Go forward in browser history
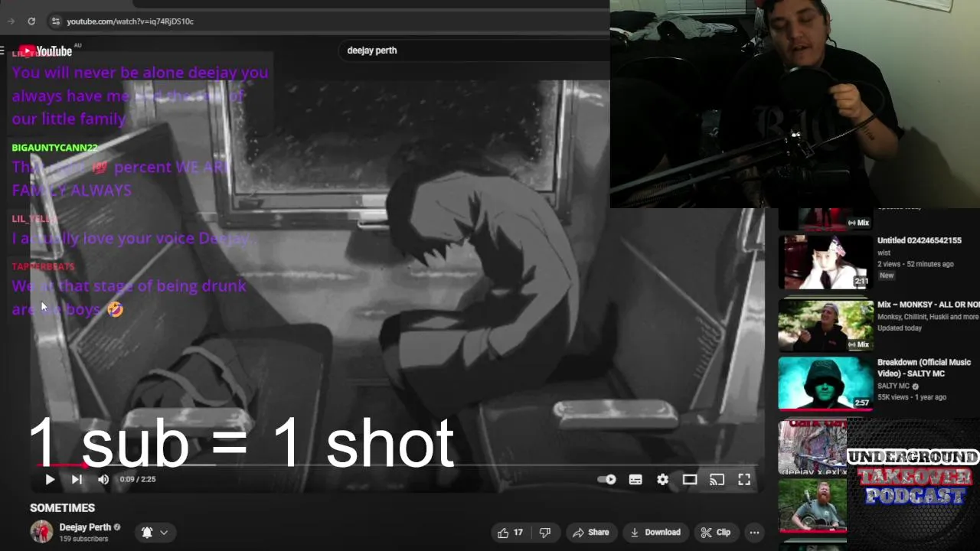Viewport: 980px width, 551px height. (11, 21)
